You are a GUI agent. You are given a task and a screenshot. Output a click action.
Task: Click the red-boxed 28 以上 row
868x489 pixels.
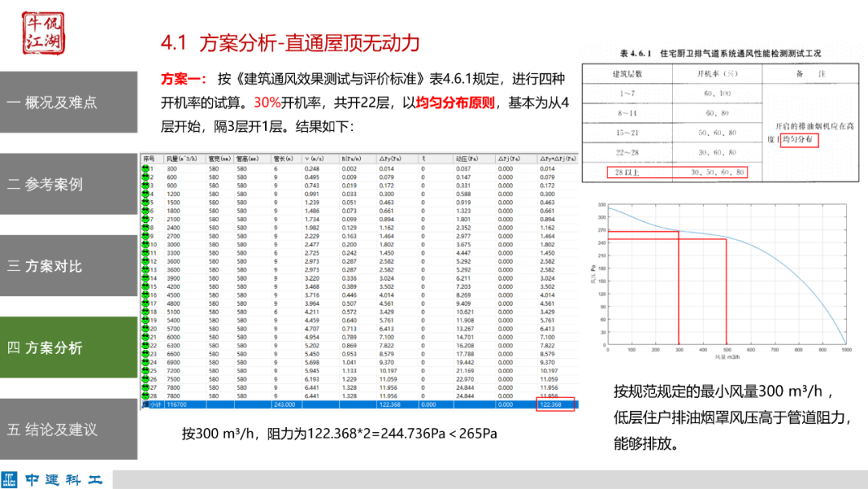click(x=677, y=172)
